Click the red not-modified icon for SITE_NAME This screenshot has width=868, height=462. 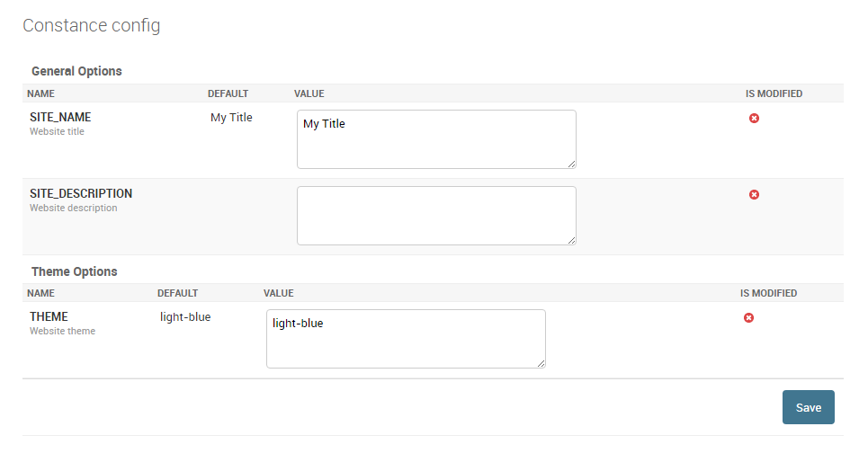pyautogui.click(x=754, y=119)
